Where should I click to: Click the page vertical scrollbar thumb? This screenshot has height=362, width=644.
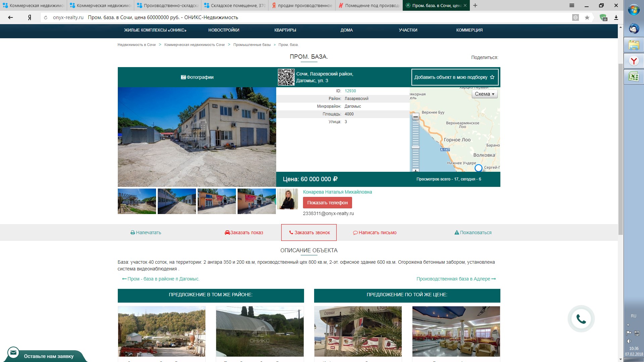621,149
